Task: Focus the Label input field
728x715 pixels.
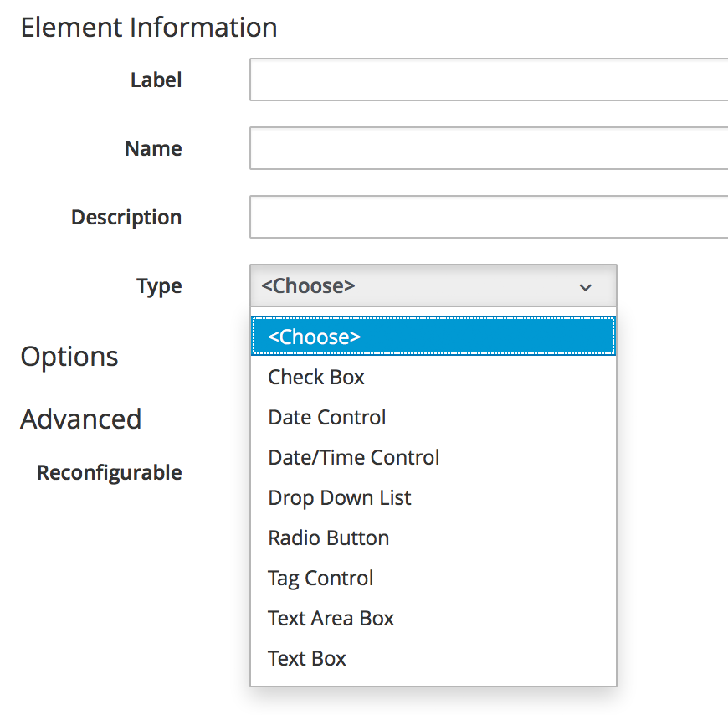Action: click(488, 80)
